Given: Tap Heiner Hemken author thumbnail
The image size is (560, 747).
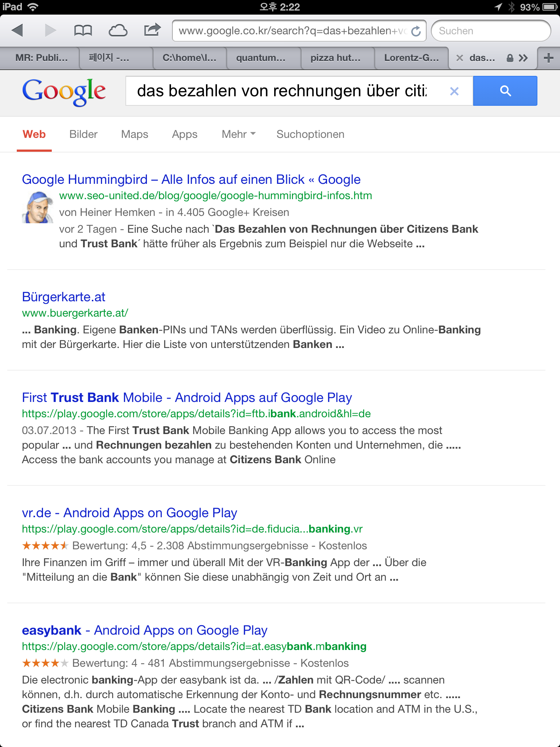Looking at the screenshot, I should point(38,207).
